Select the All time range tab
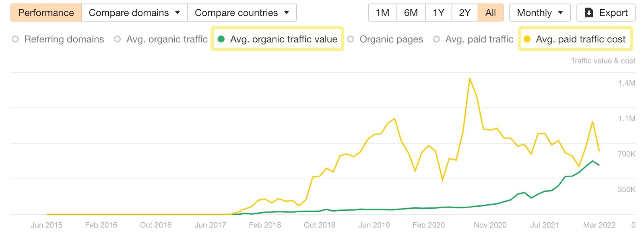 pyautogui.click(x=491, y=12)
